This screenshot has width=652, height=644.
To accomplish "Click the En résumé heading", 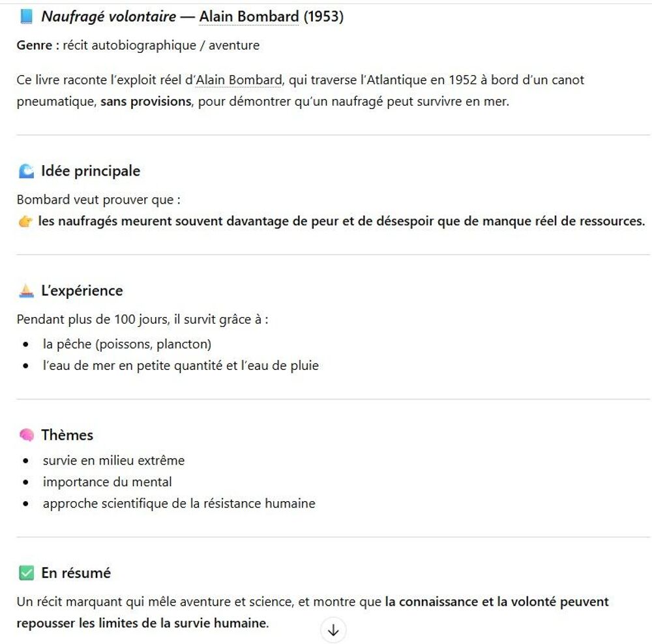I will [76, 573].
